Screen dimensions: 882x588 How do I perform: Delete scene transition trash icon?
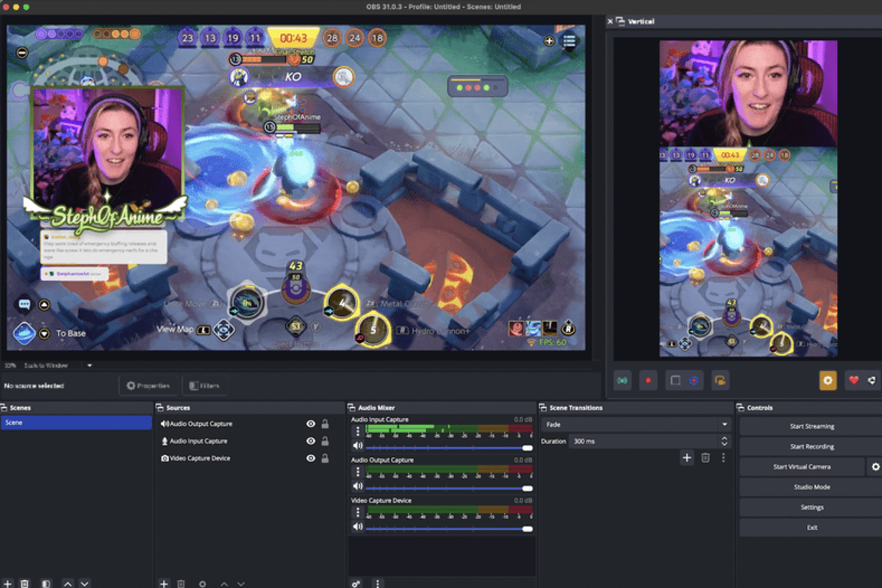tap(706, 458)
